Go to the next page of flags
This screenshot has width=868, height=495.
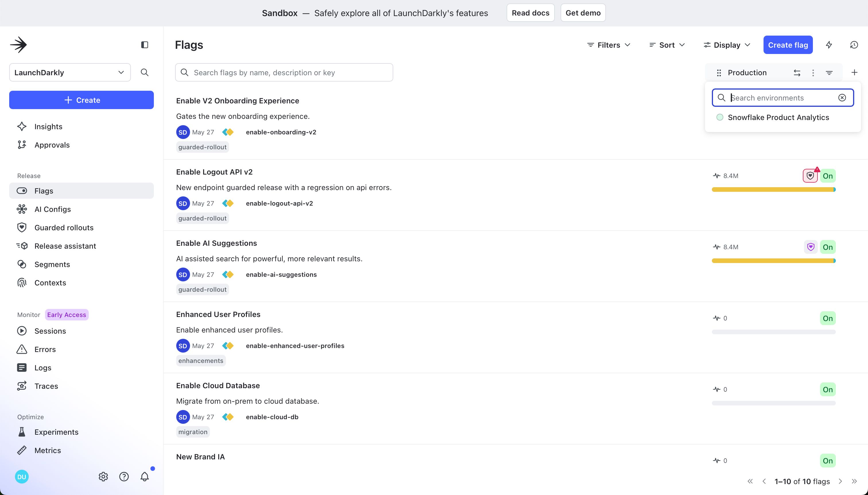point(840,482)
